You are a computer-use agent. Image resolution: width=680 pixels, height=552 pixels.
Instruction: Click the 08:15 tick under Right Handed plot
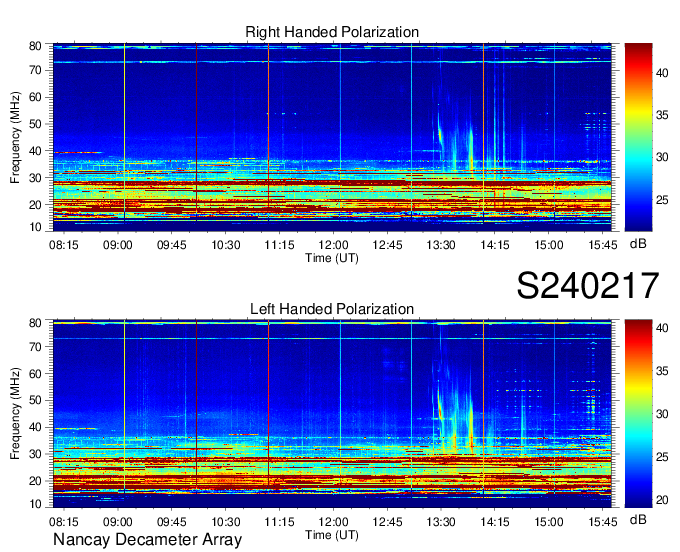click(x=64, y=245)
